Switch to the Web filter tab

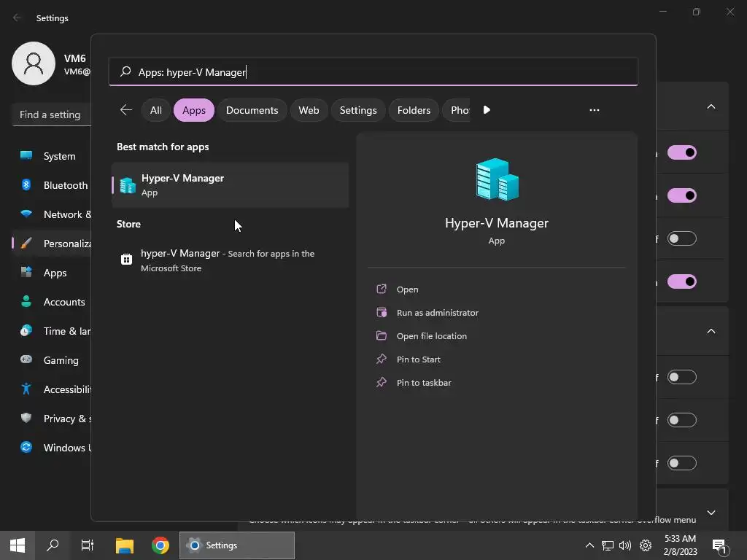309,110
